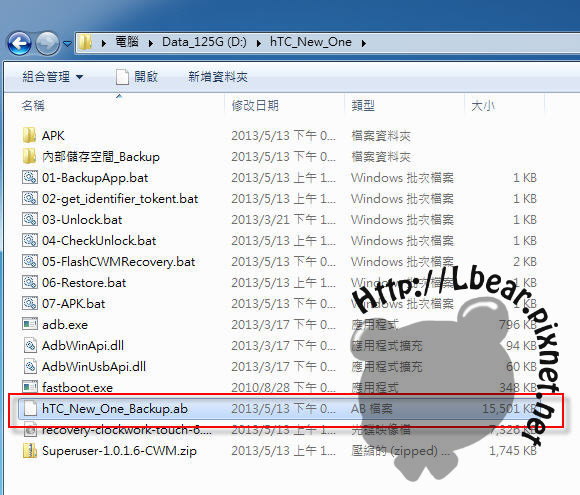The image size is (580, 495).
Task: Click the 01-BackupApp.bat file name
Action: (95, 178)
